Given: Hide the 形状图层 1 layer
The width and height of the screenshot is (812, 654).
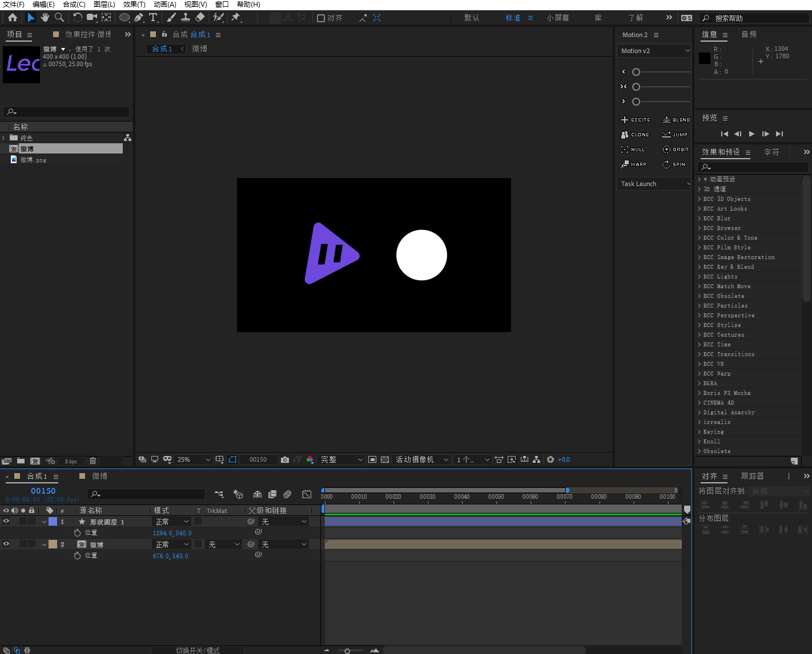Looking at the screenshot, I should 6,522.
